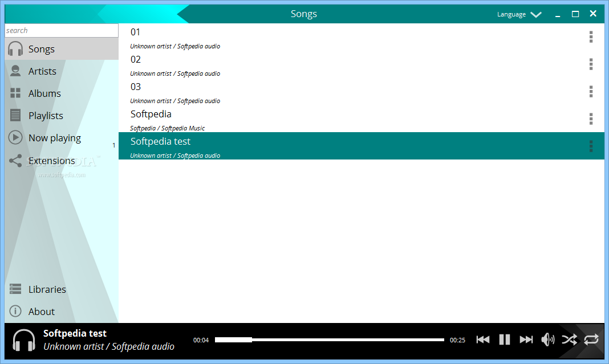Open more options for song 03
Screen dimensions: 609x364
(x=591, y=92)
